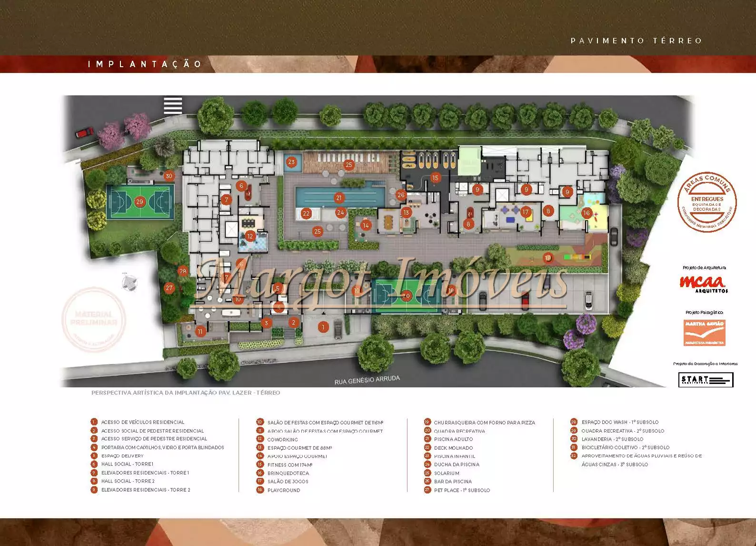Click marker 11 on the site plan
Image resolution: width=756 pixels, height=546 pixels.
coord(200,332)
